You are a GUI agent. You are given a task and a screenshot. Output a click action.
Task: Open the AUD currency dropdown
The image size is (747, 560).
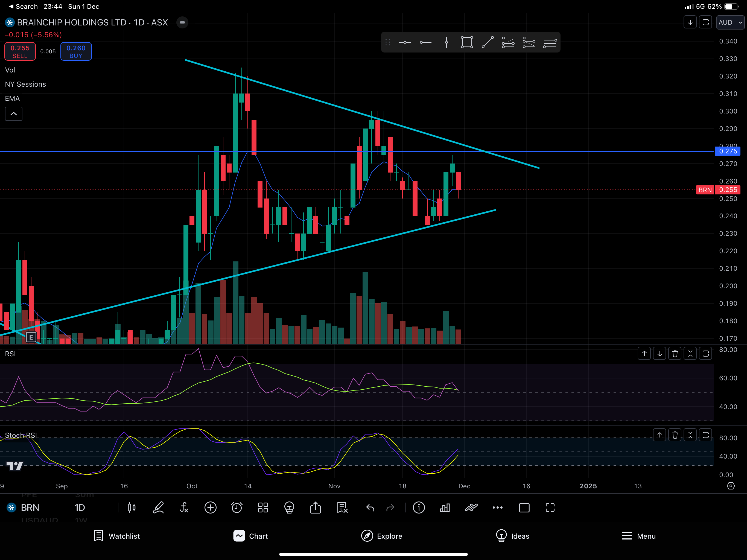pyautogui.click(x=730, y=22)
